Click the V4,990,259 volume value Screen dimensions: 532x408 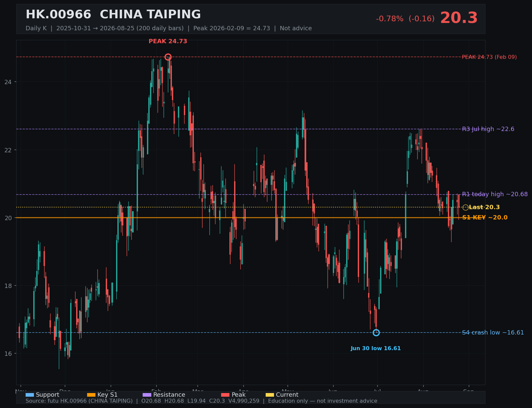click(x=244, y=401)
